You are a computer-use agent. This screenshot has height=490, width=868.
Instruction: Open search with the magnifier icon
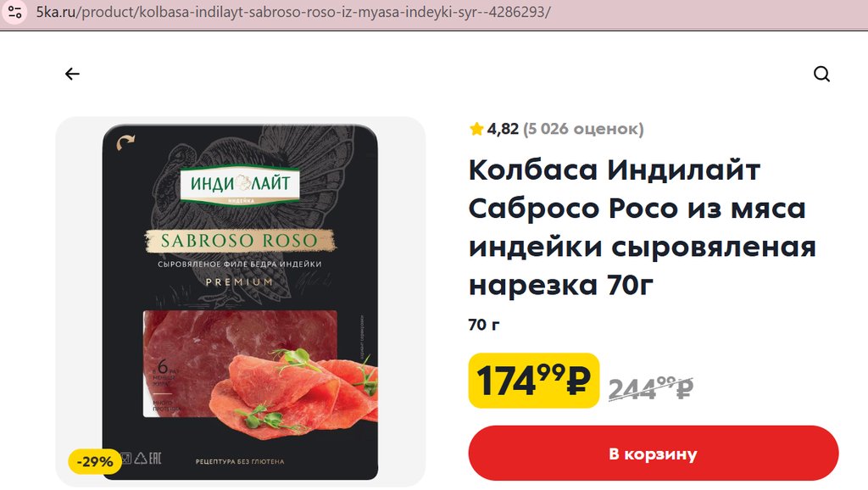821,74
